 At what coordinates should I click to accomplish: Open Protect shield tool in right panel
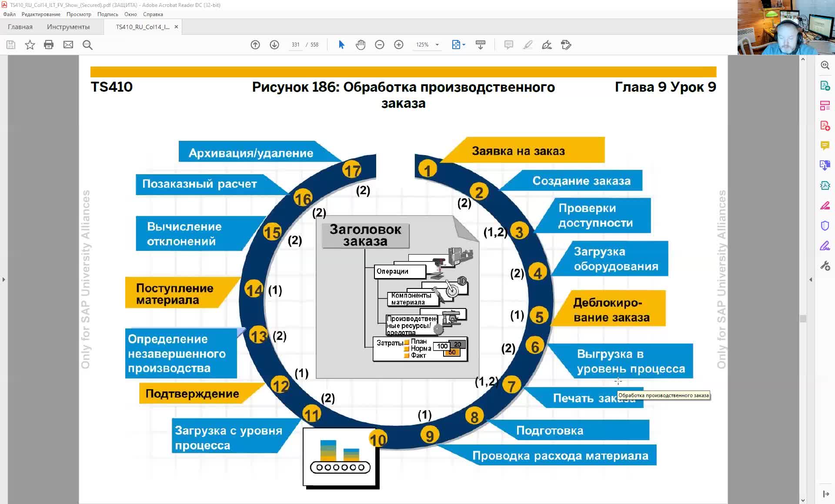[825, 225]
